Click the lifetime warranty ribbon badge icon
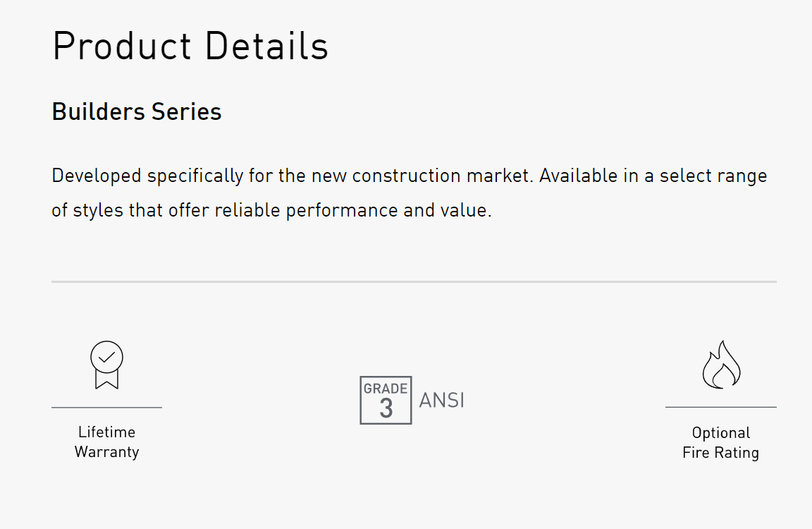The width and height of the screenshot is (812, 529). pos(106,365)
